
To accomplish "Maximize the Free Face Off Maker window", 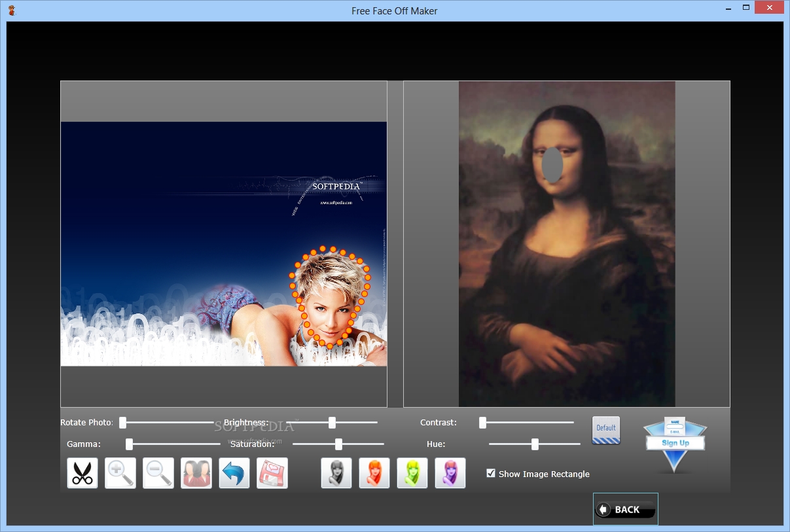I will (745, 9).
